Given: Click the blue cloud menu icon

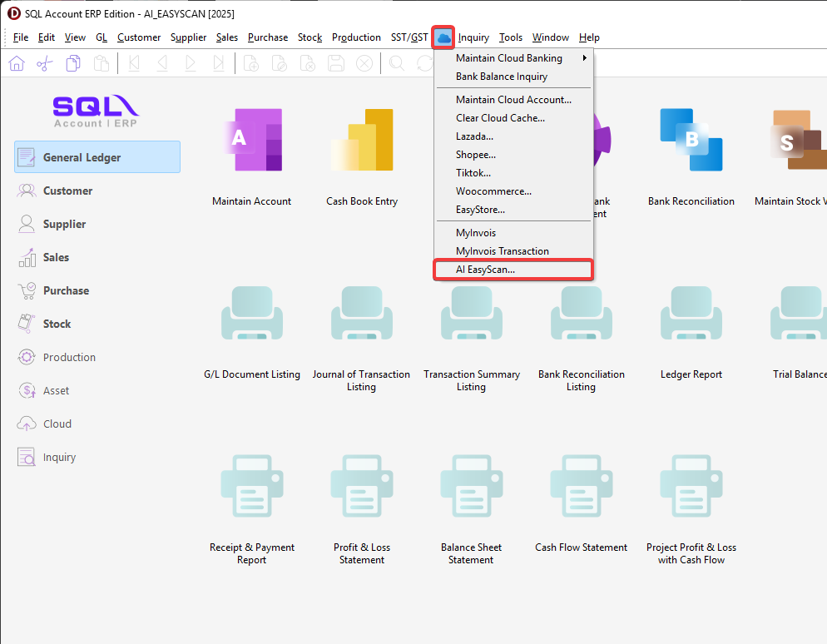Looking at the screenshot, I should tap(443, 37).
